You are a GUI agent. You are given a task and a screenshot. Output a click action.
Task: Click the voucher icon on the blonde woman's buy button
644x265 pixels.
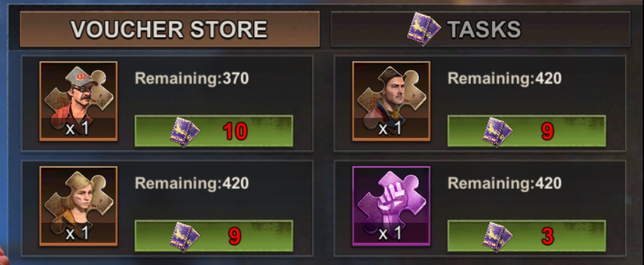pyautogui.click(x=185, y=236)
